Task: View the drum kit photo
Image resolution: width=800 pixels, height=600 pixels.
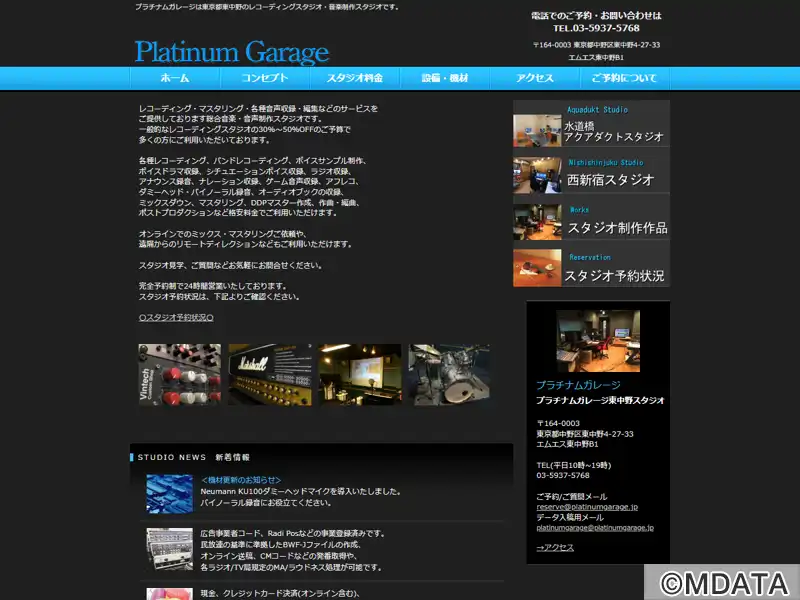Action: coord(449,374)
